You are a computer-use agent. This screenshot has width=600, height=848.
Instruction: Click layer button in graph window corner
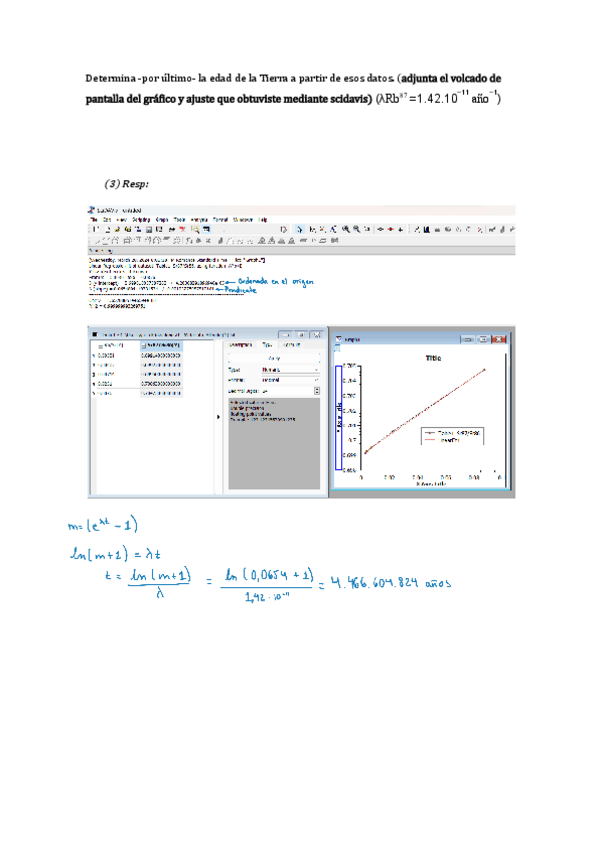point(338,349)
